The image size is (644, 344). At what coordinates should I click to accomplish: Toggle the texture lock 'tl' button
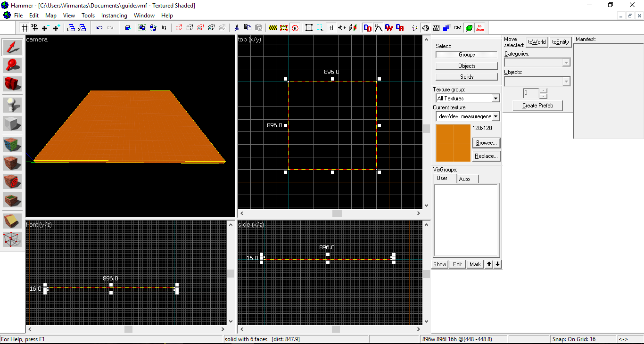331,28
